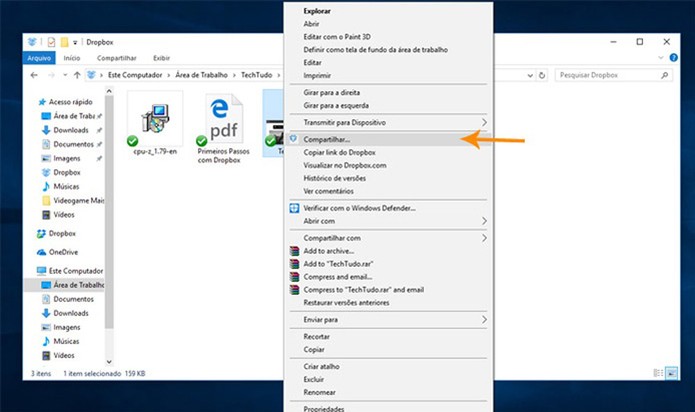Screen dimensions: 695x412
Task: Switch to the Compartilhar ribbon tab
Action: coord(117,58)
